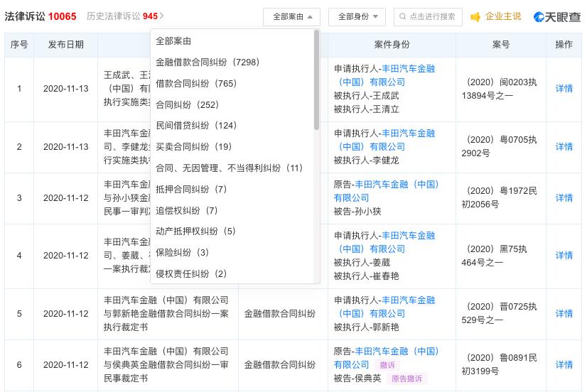Screen dimensions: 587x392
Task: Click the 原告撤诉 tag in row 6
Action: point(406,379)
